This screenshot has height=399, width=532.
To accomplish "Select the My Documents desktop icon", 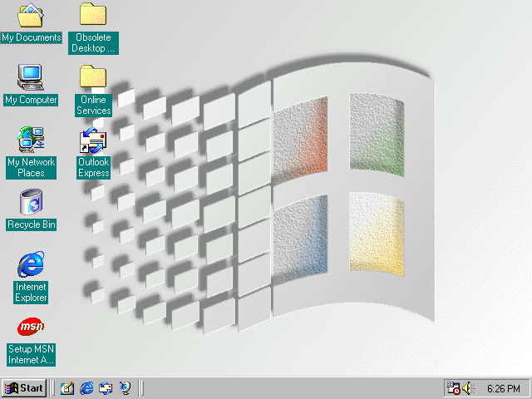I will pyautogui.click(x=31, y=16).
